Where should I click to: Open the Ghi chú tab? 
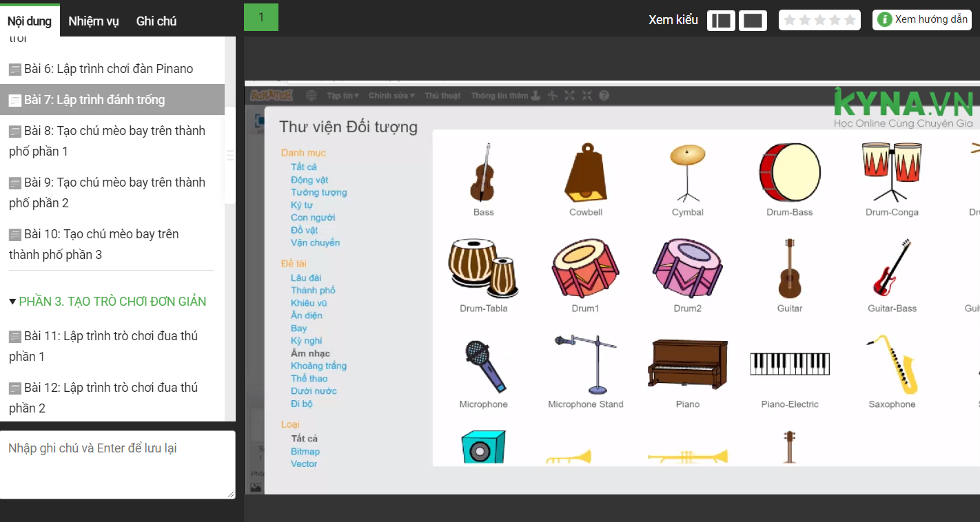(x=156, y=21)
